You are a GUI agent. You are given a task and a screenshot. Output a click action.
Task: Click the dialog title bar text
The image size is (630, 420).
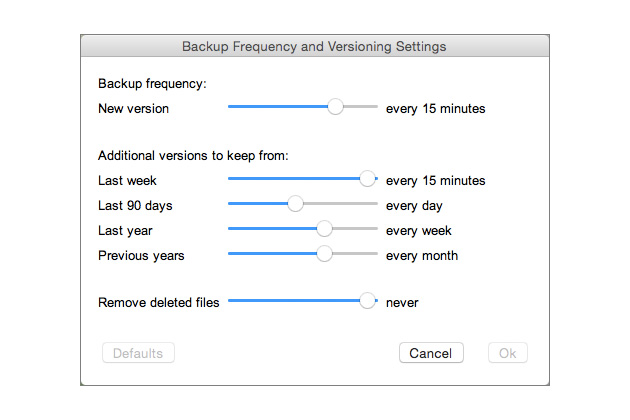coord(314,47)
